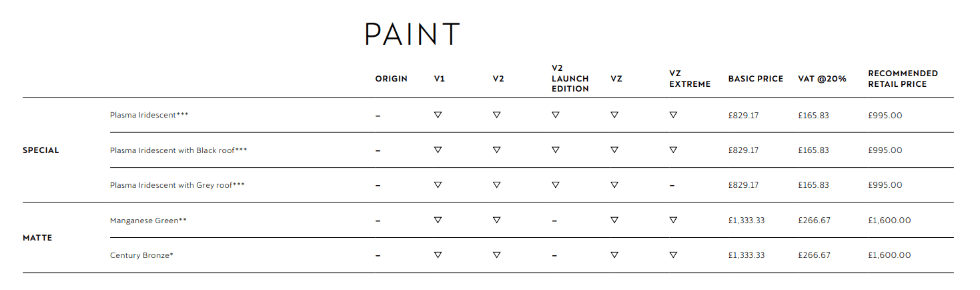The image size is (980, 290).
Task: Click V2 Launch Edition triangle for Grey roof row
Action: (x=555, y=185)
